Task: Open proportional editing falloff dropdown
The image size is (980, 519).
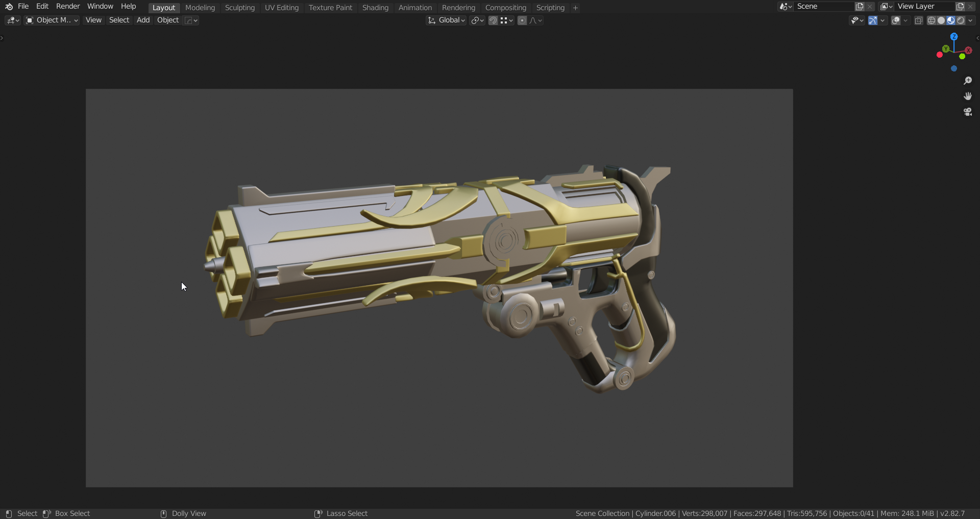Action: tap(536, 20)
